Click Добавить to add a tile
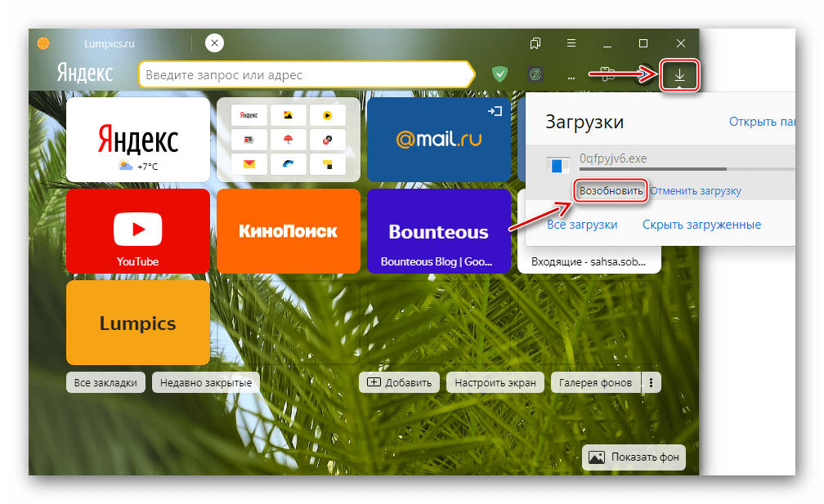Screen dimensions: 824x504 (400, 383)
